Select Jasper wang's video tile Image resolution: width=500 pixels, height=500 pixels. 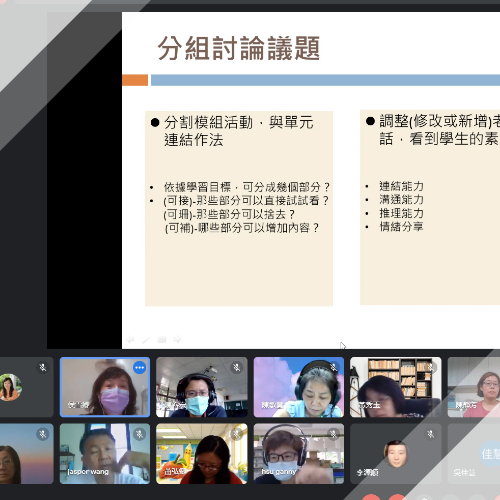pyautogui.click(x=105, y=454)
